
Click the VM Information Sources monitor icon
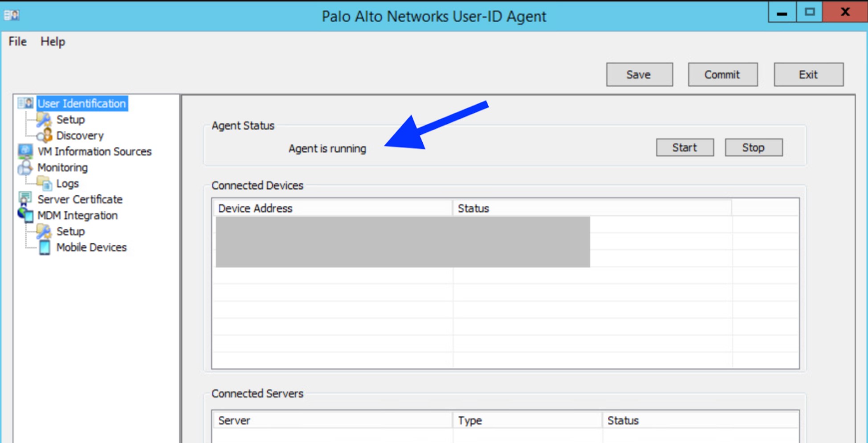pyautogui.click(x=25, y=151)
